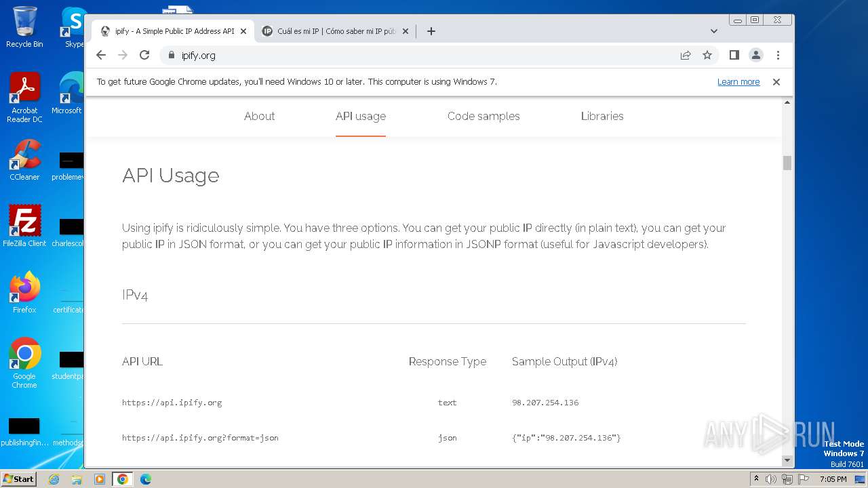Click the 7:05 PM clock
Image resolution: width=868 pixels, height=488 pixels.
[833, 479]
